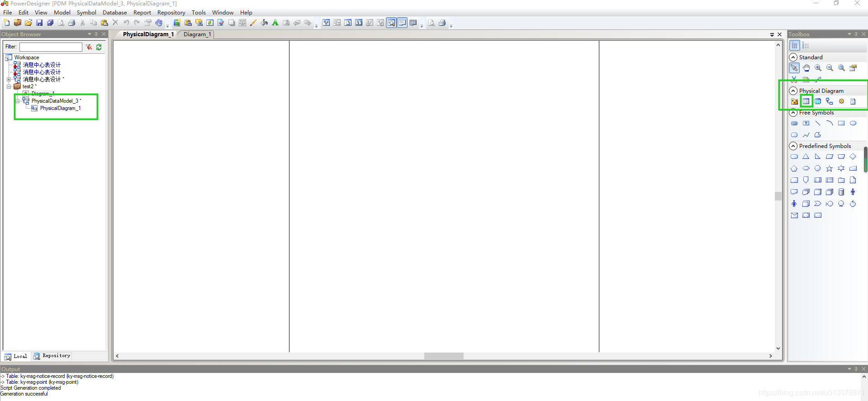Select the Zoom In tool in toolbox

pos(818,68)
